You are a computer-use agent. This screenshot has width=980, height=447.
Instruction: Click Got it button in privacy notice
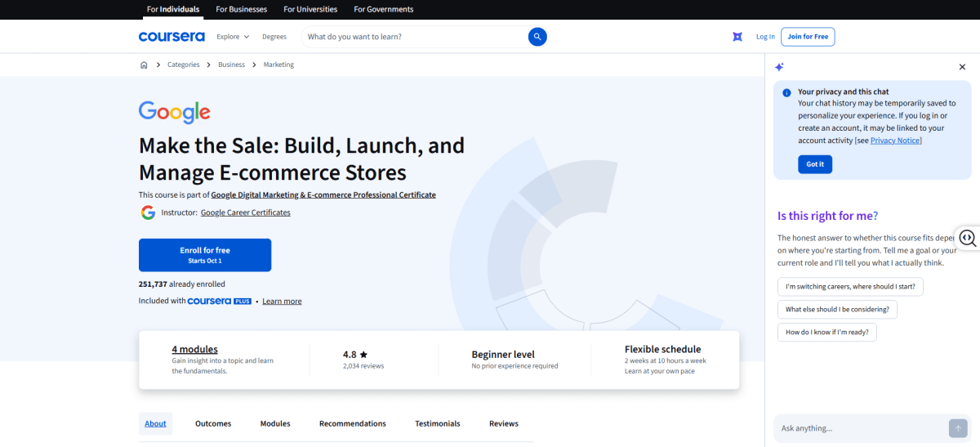click(815, 164)
